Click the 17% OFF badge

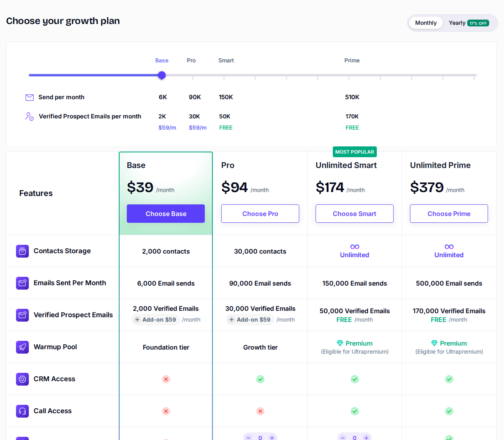pos(478,23)
